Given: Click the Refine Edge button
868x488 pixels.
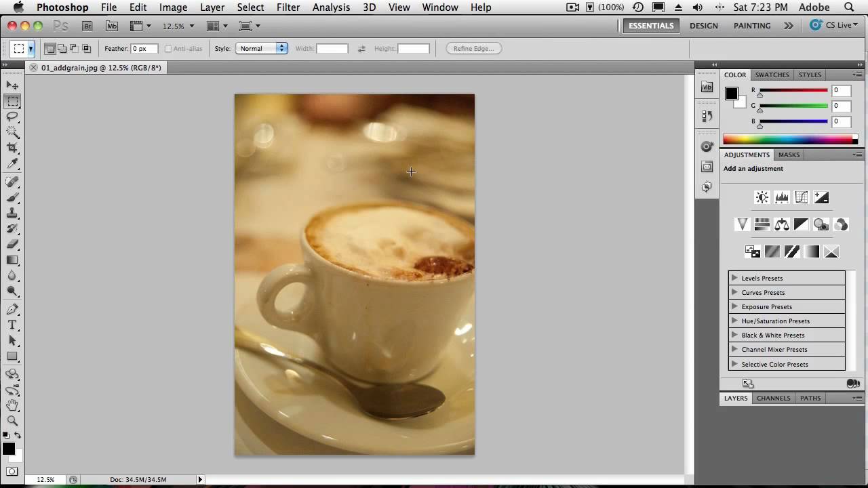Looking at the screenshot, I should coord(473,49).
